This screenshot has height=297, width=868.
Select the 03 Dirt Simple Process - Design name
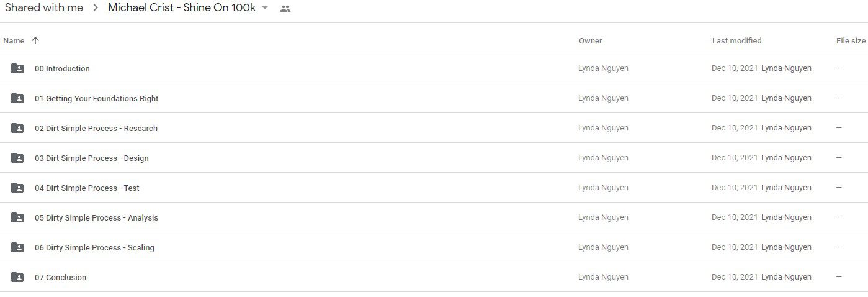click(91, 158)
